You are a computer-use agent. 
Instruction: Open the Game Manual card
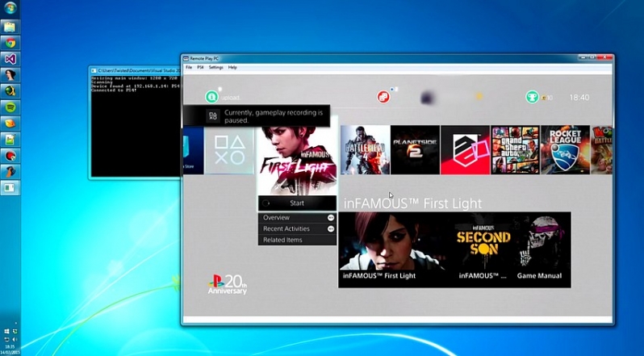(x=540, y=249)
